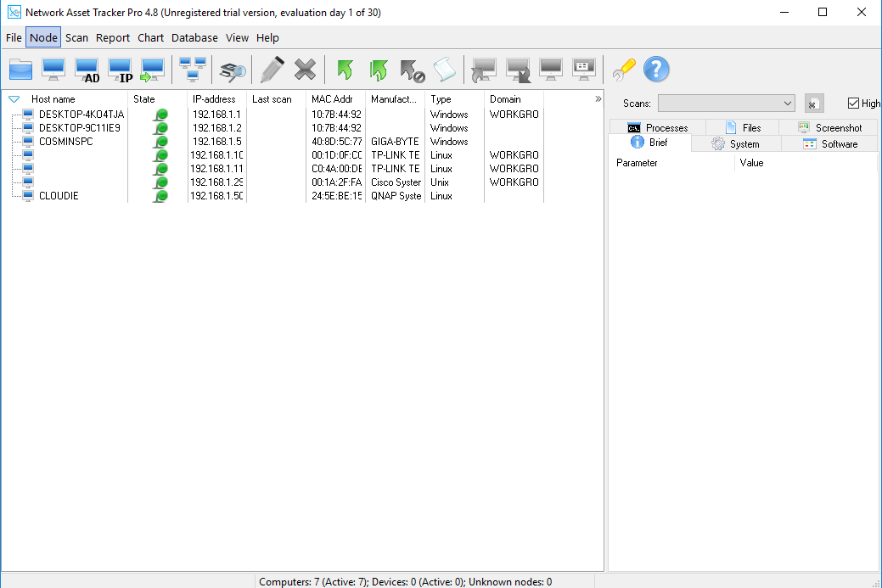Click the gray monitor with down-right arrow icon
The image size is (882, 588).
pos(518,70)
